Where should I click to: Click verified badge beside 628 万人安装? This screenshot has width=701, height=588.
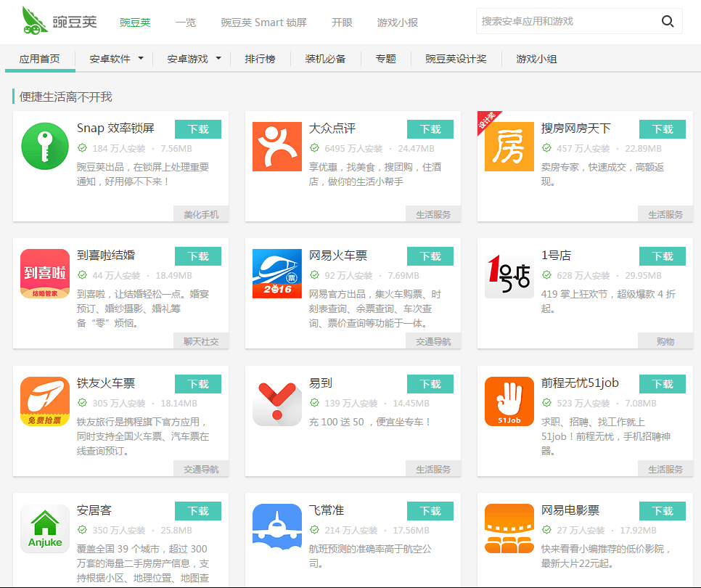(546, 275)
